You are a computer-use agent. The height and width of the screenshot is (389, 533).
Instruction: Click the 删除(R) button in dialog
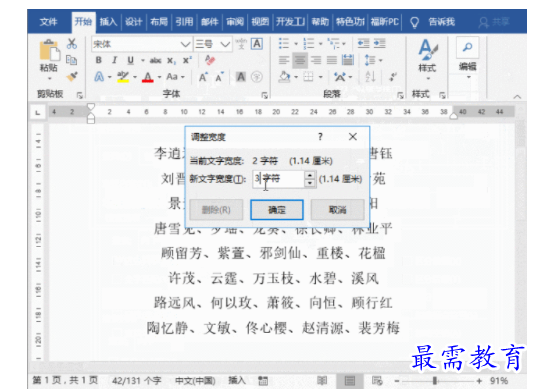coord(216,210)
